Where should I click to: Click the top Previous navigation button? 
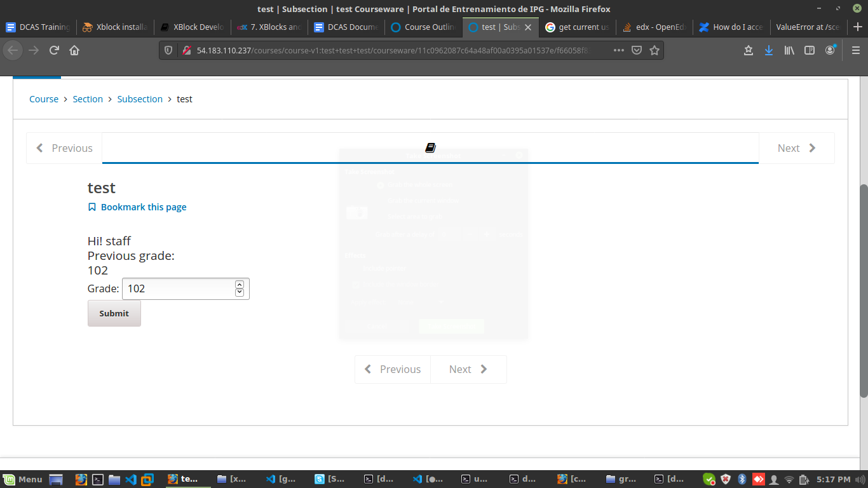point(64,148)
